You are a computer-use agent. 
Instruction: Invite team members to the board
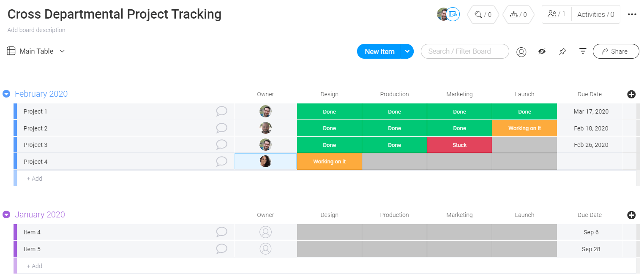click(554, 14)
